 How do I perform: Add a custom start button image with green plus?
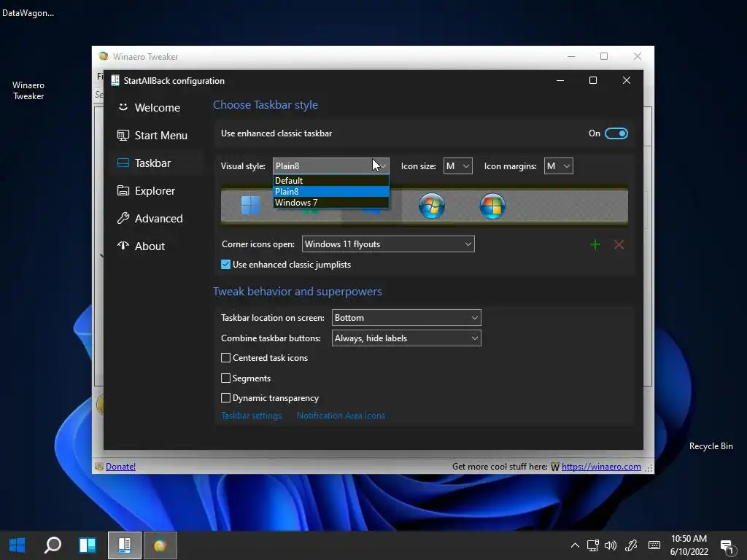[595, 244]
